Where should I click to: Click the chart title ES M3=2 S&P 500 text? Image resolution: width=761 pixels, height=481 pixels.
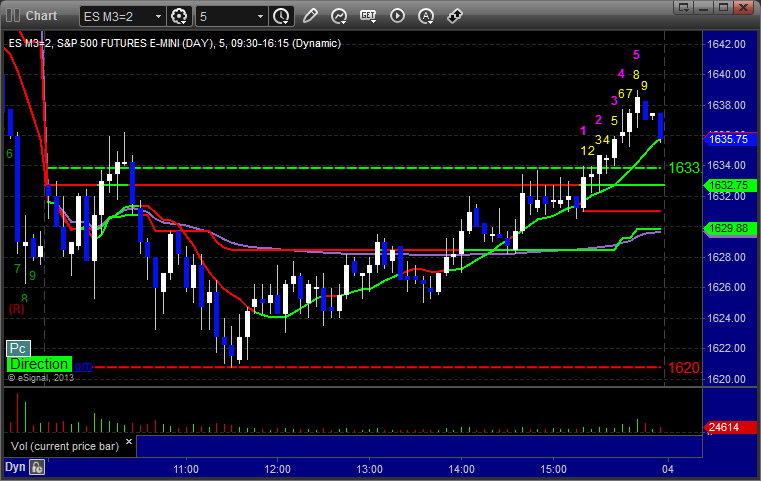click(175, 43)
